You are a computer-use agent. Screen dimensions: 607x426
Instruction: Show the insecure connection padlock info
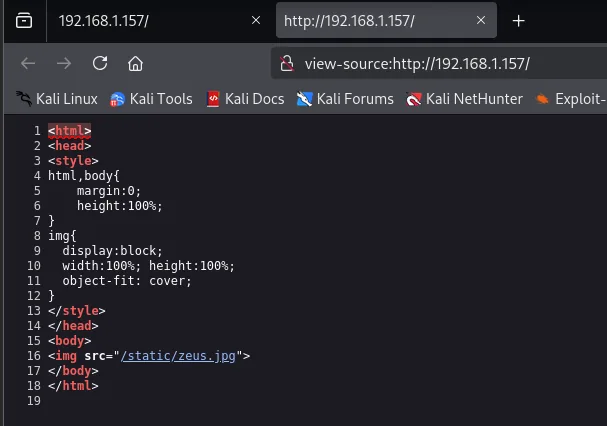click(287, 63)
